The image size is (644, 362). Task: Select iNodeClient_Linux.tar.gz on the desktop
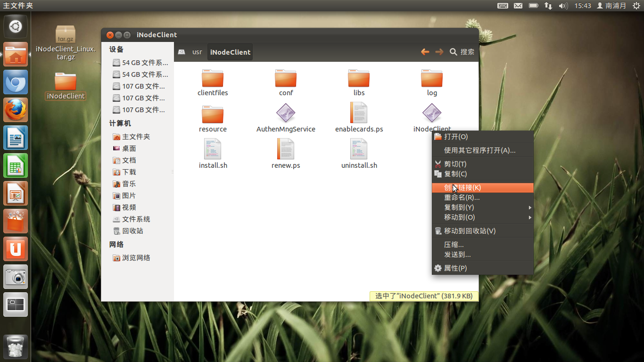66,42
